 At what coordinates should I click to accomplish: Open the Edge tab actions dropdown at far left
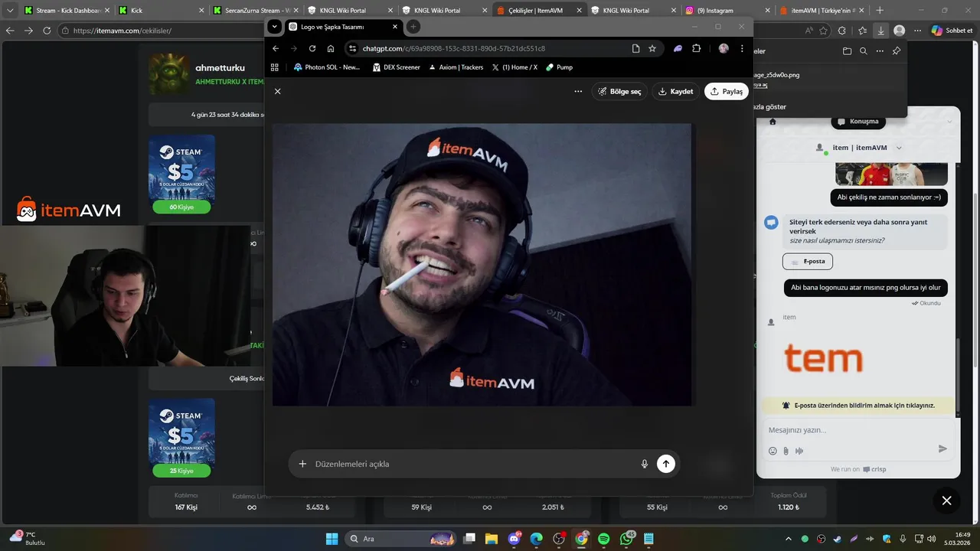point(10,11)
